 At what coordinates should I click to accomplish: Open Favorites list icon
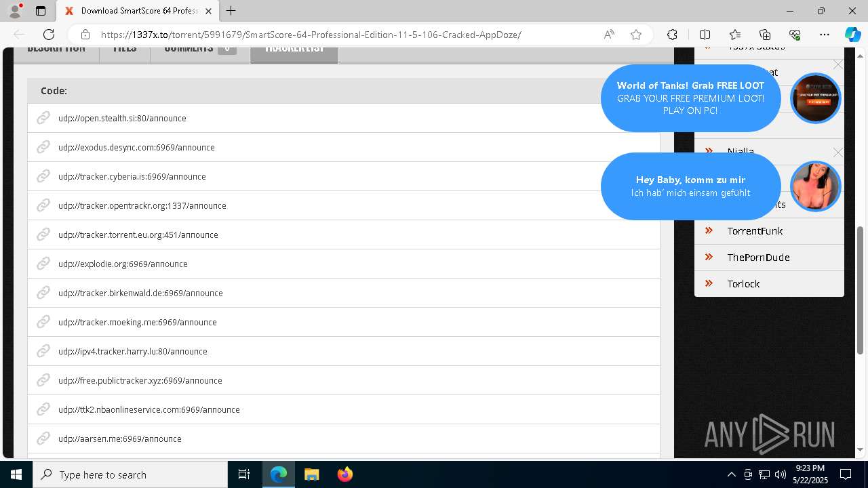click(735, 35)
